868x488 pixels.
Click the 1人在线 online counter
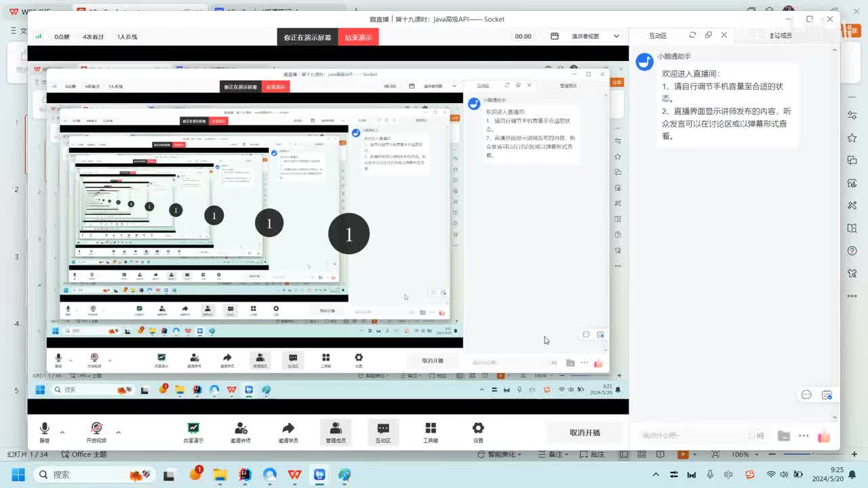127,37
